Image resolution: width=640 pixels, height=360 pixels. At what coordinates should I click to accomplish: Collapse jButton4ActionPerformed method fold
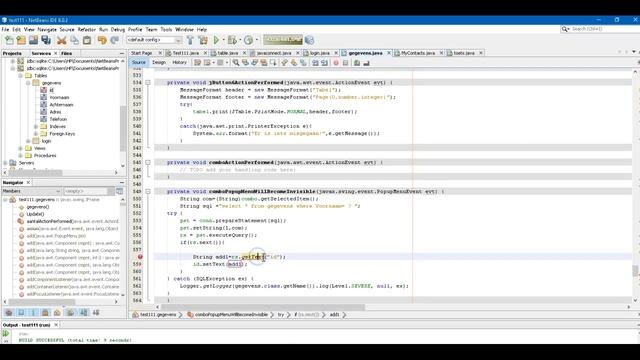tap(148, 82)
